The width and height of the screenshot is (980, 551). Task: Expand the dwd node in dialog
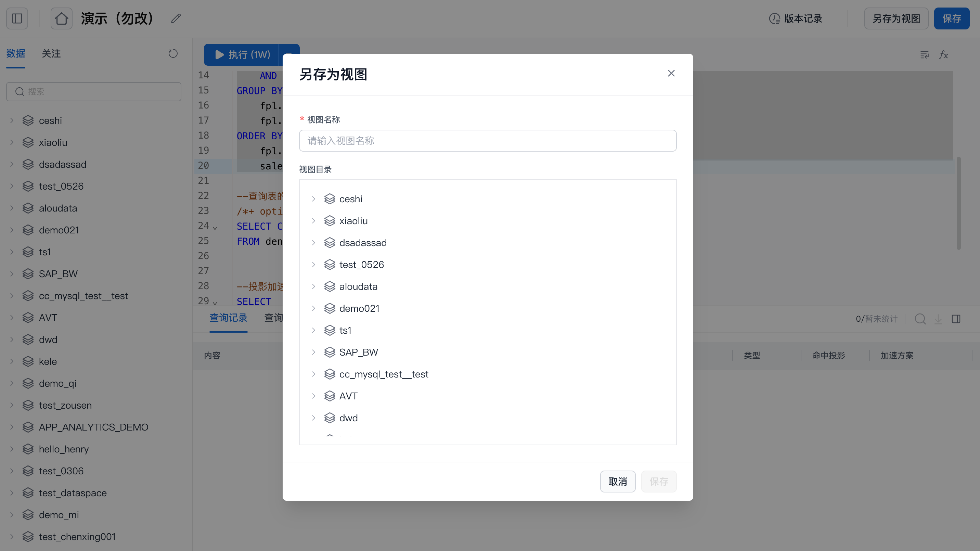(x=313, y=418)
